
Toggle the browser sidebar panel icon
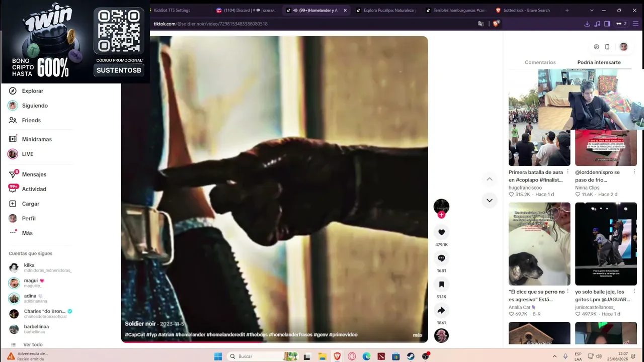pyautogui.click(x=607, y=24)
